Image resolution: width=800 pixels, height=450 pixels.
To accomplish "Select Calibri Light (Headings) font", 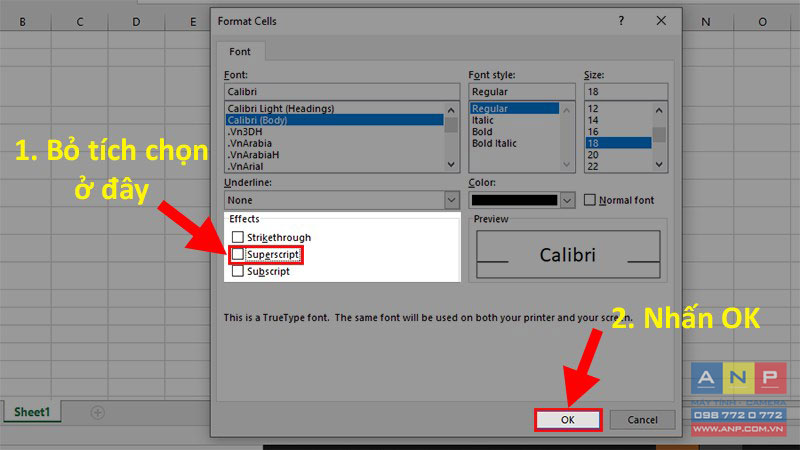I will (334, 109).
